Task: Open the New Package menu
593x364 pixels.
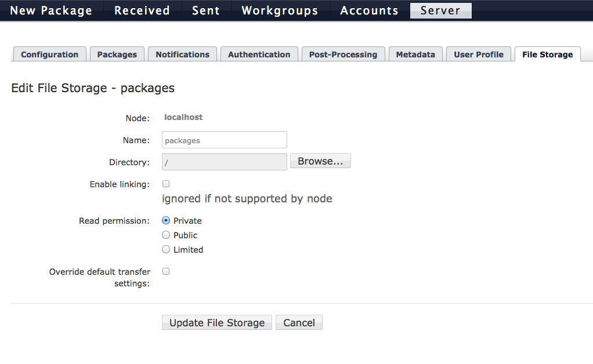Action: [x=51, y=10]
